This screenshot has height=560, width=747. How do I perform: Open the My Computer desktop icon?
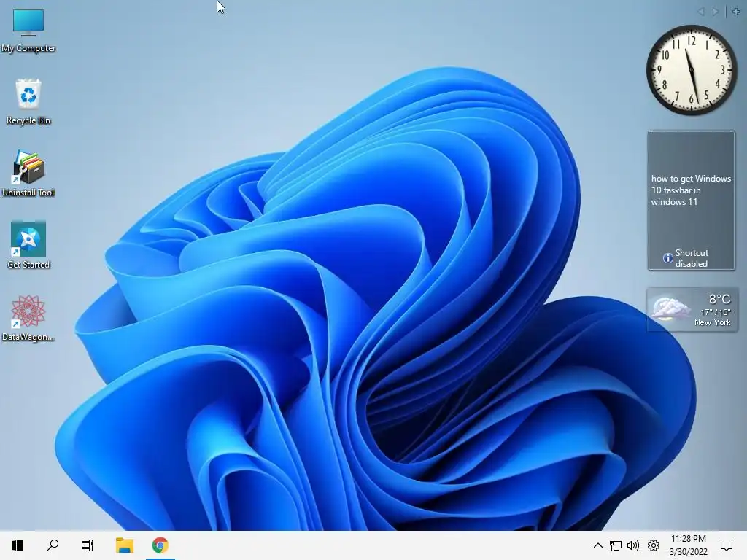coord(28,31)
